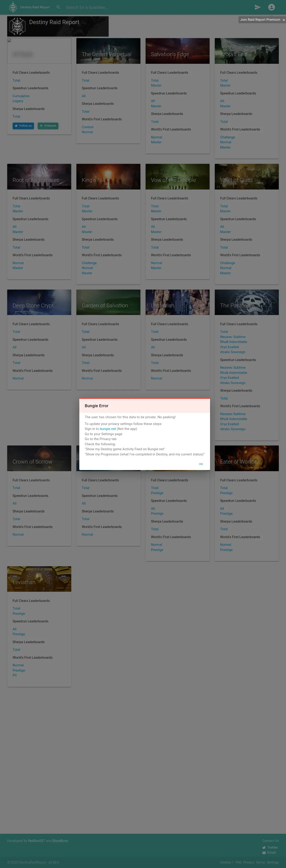Open Master speedrun for Vow of the Disciple
This screenshot has height=868, width=286.
click(156, 232)
